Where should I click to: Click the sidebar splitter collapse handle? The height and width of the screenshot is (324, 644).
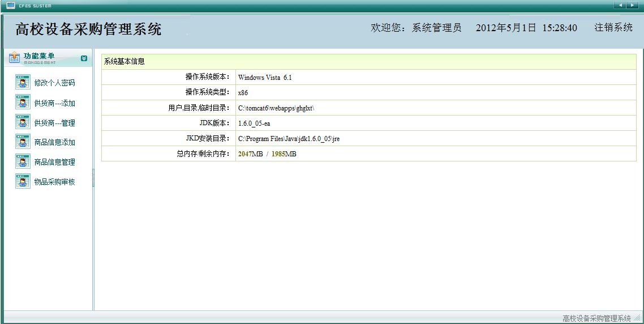pos(93,178)
